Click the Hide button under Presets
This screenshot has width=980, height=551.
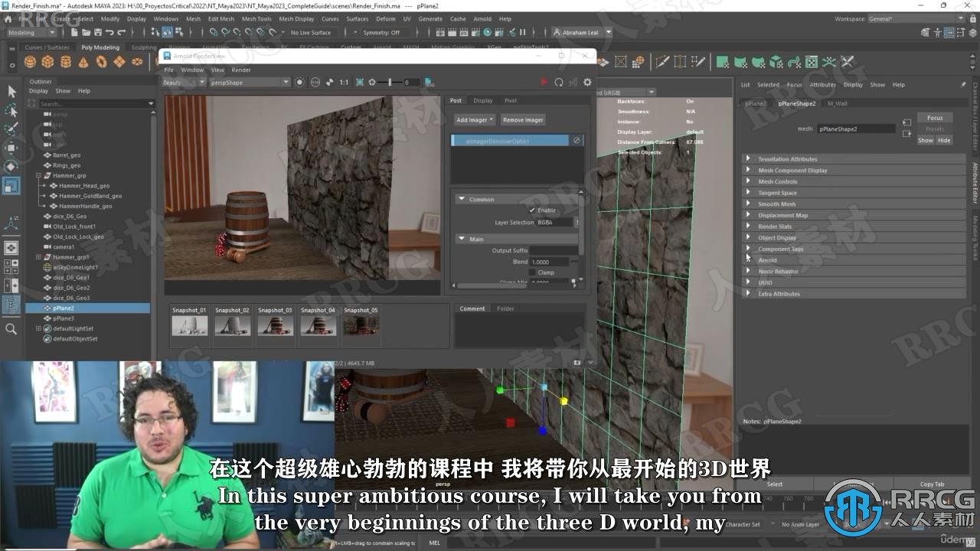point(944,140)
